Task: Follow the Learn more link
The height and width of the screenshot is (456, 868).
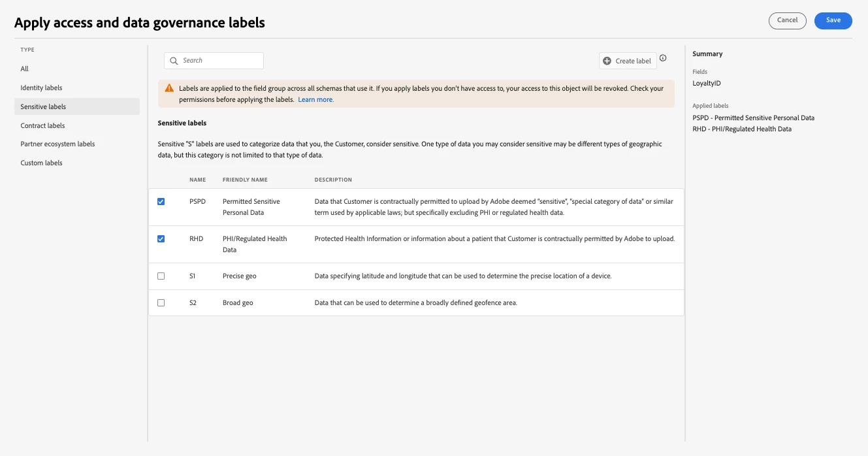Action: 315,100
